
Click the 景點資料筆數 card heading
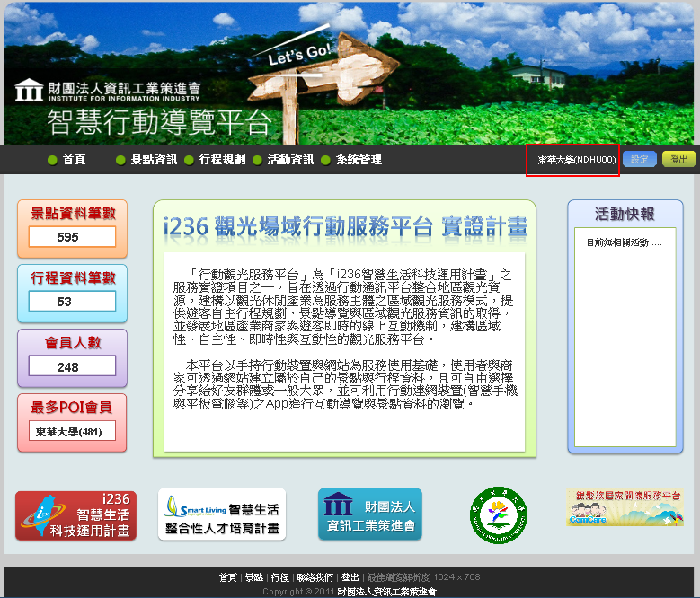pos(73,213)
